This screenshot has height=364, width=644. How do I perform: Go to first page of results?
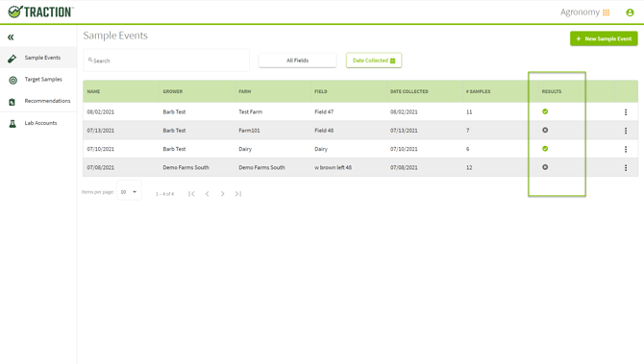(191, 194)
